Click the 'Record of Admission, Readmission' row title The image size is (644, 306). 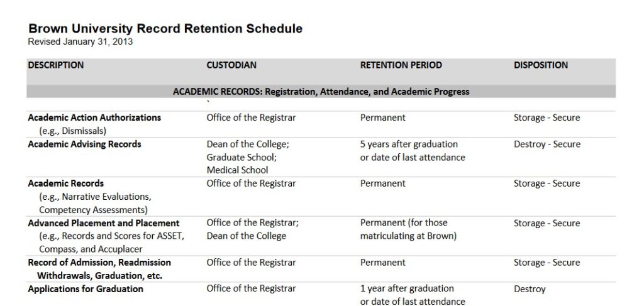click(x=99, y=263)
